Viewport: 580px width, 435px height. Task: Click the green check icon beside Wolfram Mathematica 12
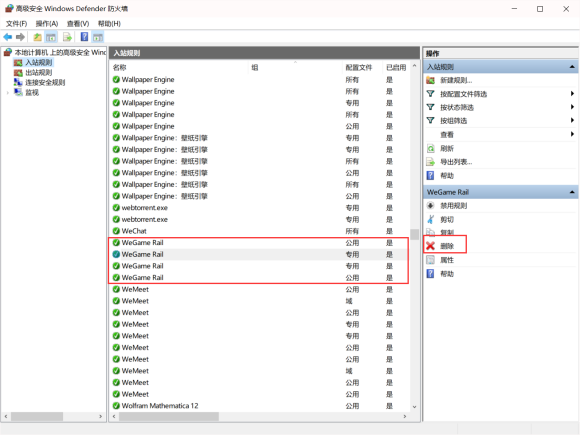[x=116, y=406]
